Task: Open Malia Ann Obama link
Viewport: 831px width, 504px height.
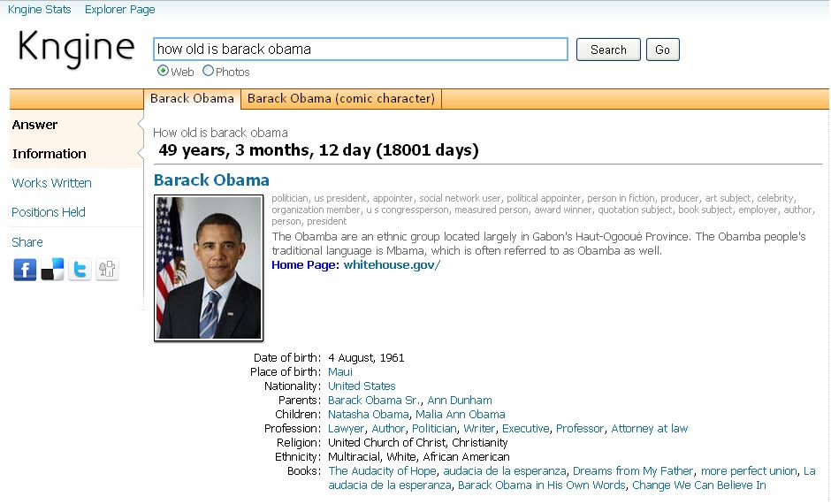Action: click(x=460, y=415)
